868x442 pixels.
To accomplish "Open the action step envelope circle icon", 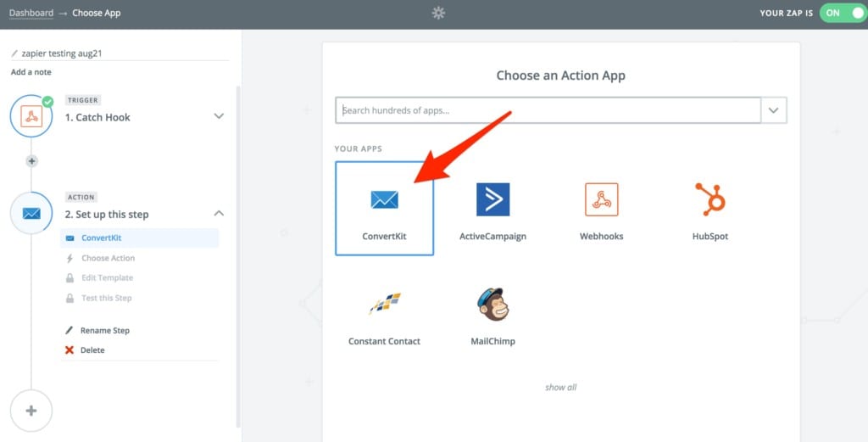I will coord(31,213).
